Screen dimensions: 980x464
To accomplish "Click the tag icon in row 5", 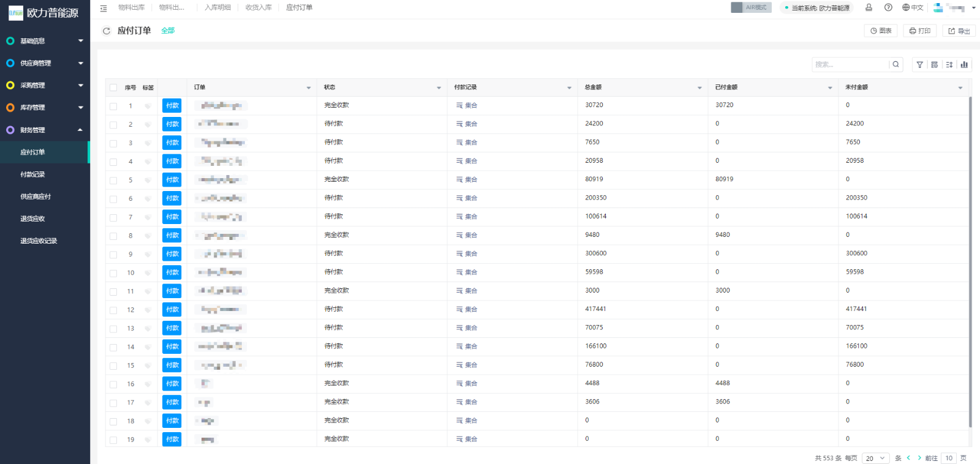I will (148, 180).
